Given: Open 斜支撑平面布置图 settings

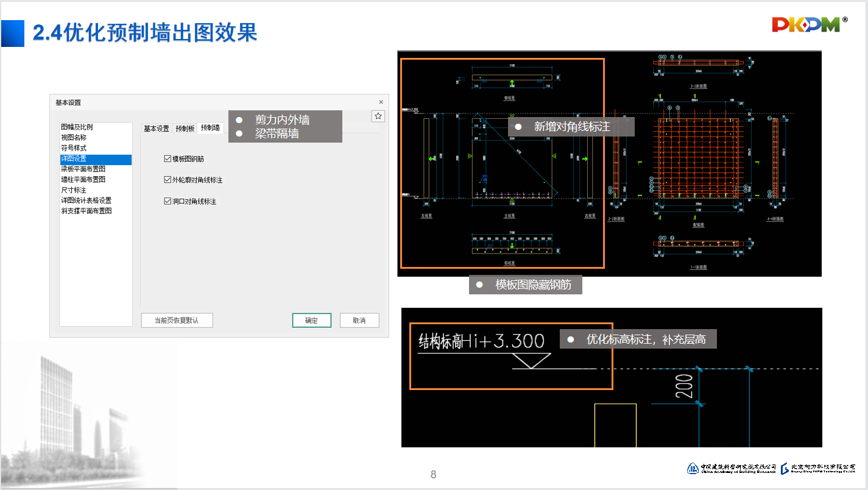Looking at the screenshot, I should tap(86, 211).
